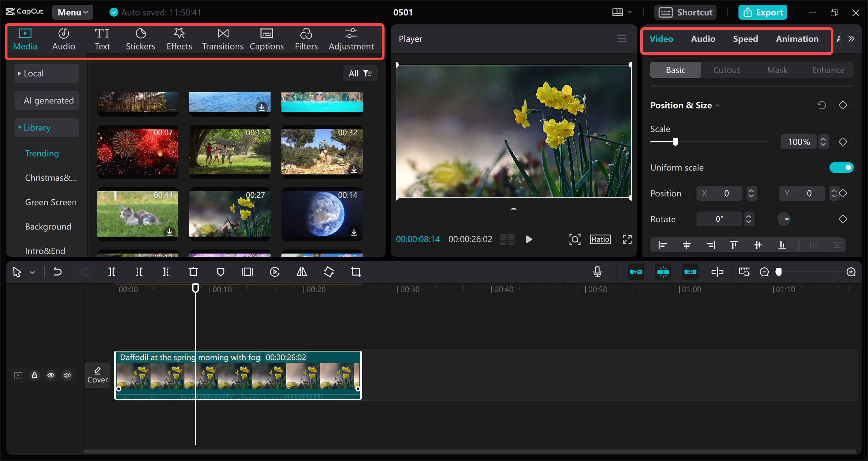Open the Effects panel

pos(179,39)
